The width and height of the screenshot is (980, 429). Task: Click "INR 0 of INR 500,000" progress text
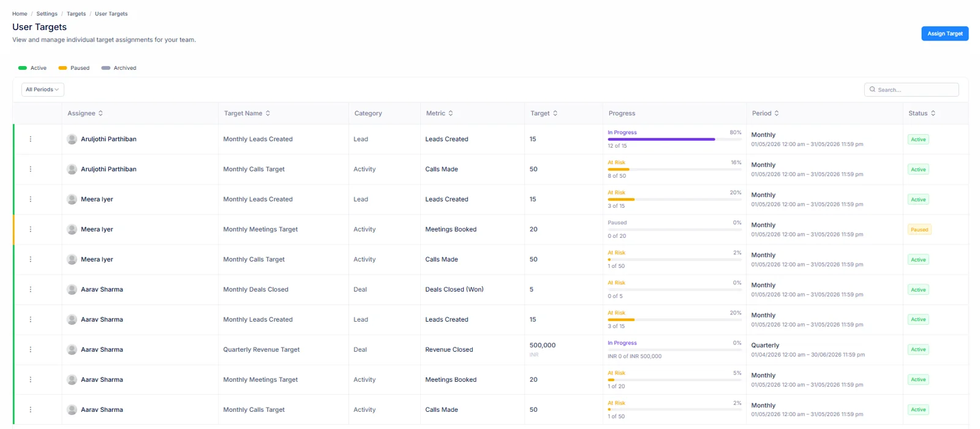tap(635, 356)
